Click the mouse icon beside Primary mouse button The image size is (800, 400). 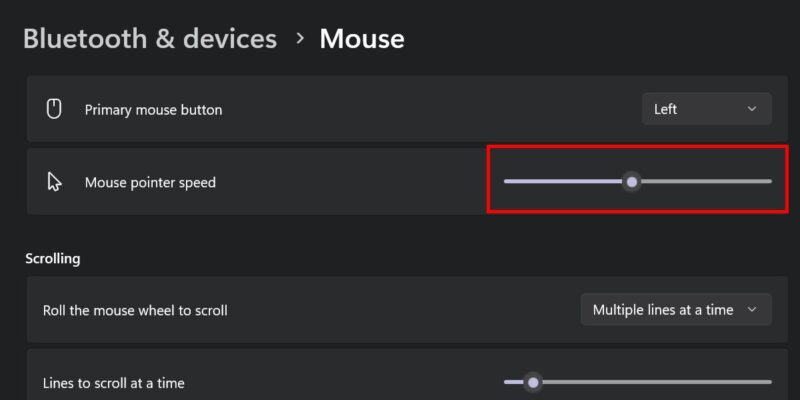pos(54,109)
